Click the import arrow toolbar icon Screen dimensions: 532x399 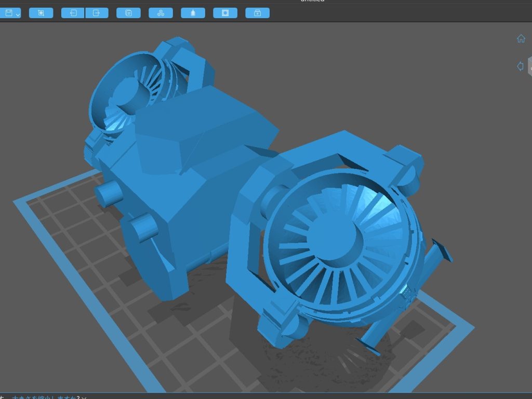point(73,13)
